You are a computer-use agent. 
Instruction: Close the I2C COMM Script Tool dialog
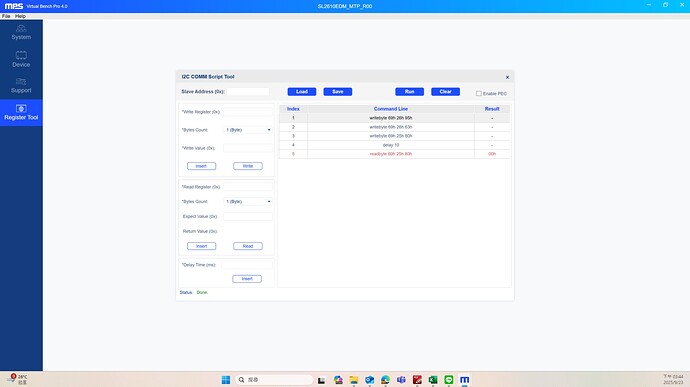pyautogui.click(x=507, y=77)
